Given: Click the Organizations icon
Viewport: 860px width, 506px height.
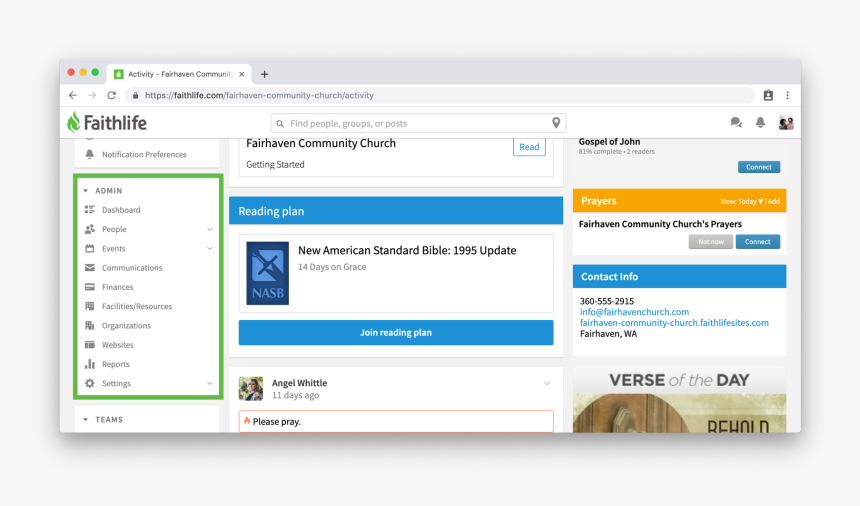Looking at the screenshot, I should [90, 325].
